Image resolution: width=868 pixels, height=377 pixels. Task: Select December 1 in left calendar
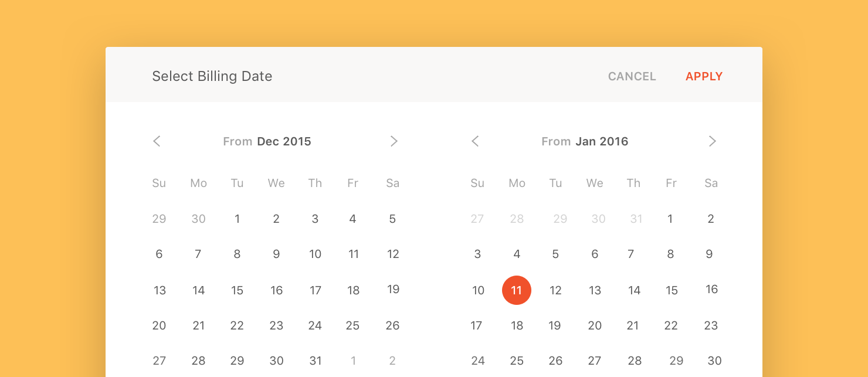pyautogui.click(x=237, y=219)
